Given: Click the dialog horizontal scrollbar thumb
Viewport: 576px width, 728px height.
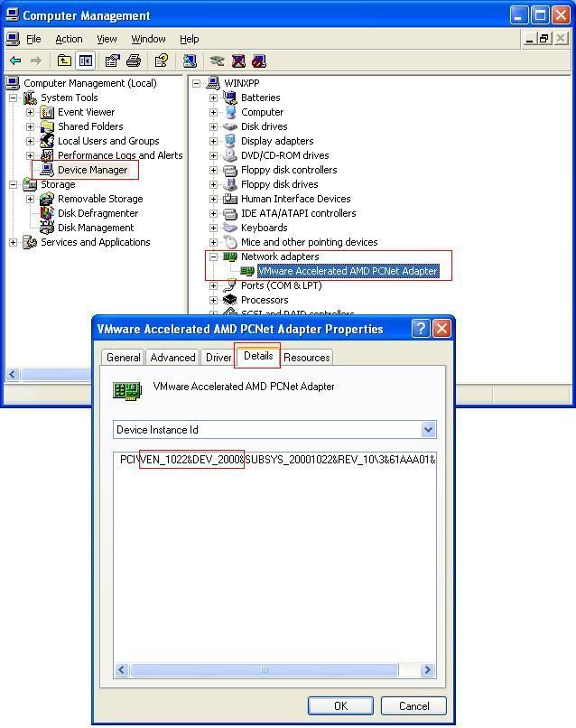Looking at the screenshot, I should coord(265,669).
